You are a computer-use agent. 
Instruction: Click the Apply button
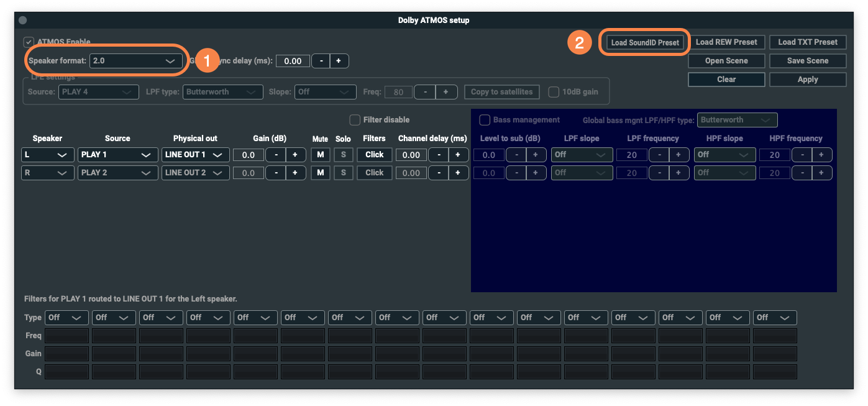808,80
